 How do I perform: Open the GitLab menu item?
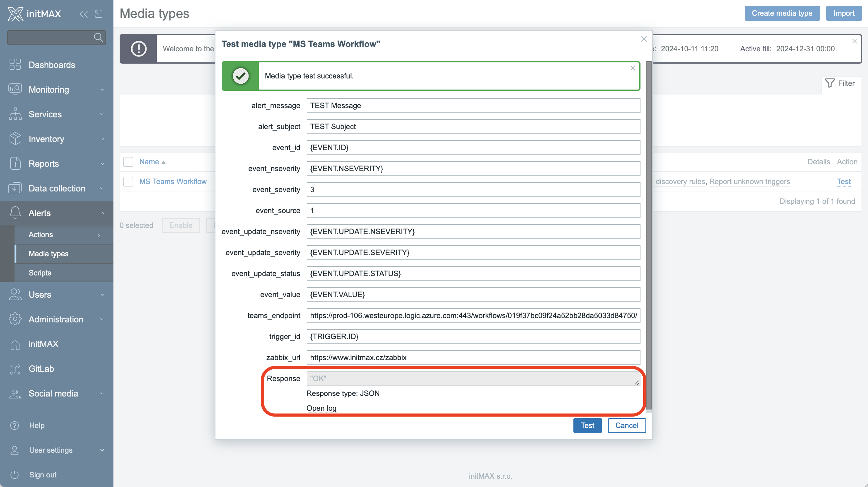pos(57,369)
